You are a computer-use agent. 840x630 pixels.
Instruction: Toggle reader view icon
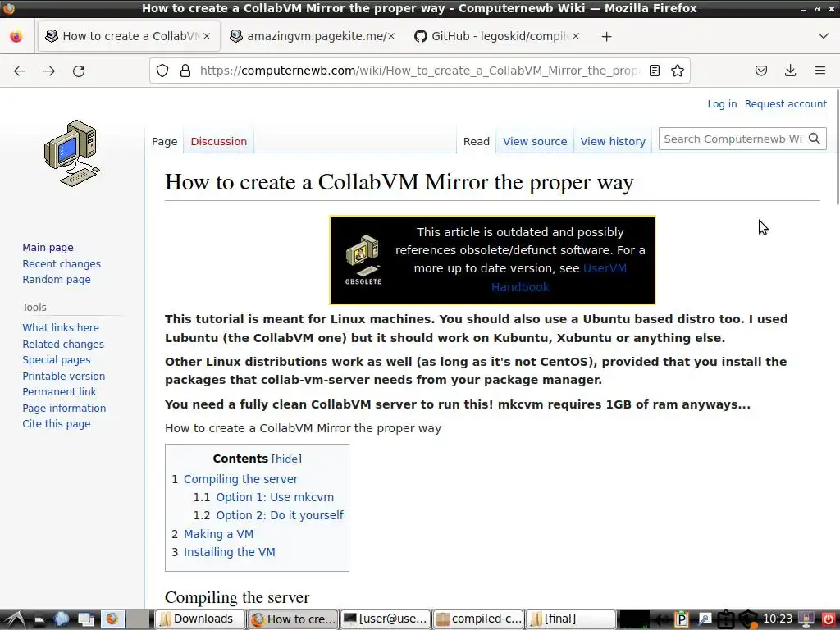pos(654,71)
